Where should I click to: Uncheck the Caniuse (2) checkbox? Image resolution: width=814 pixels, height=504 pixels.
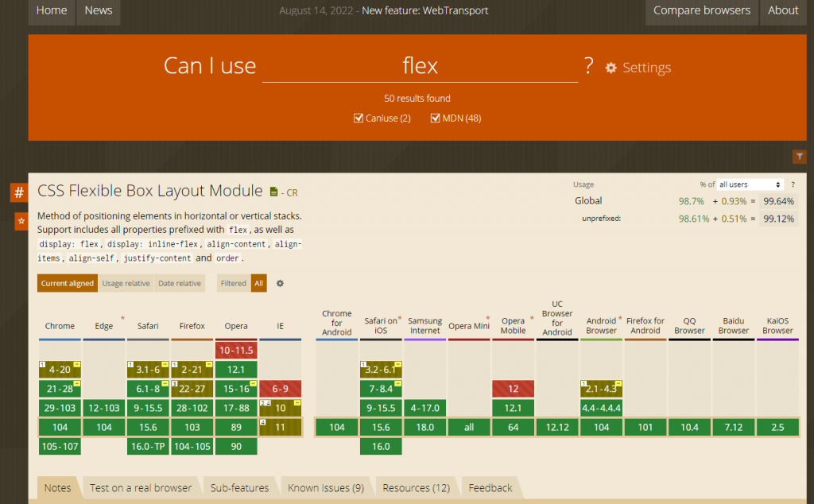[x=359, y=118]
